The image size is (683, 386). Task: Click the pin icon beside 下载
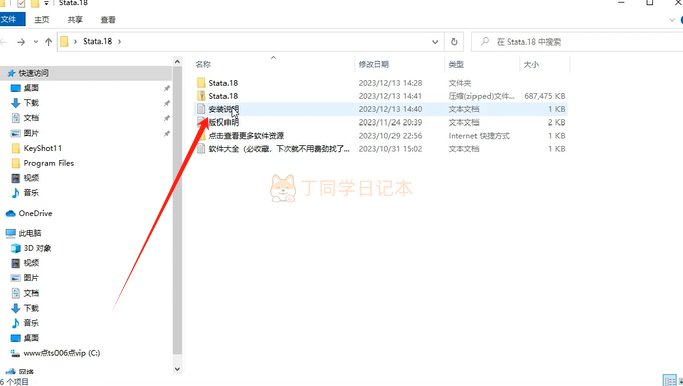pos(166,103)
